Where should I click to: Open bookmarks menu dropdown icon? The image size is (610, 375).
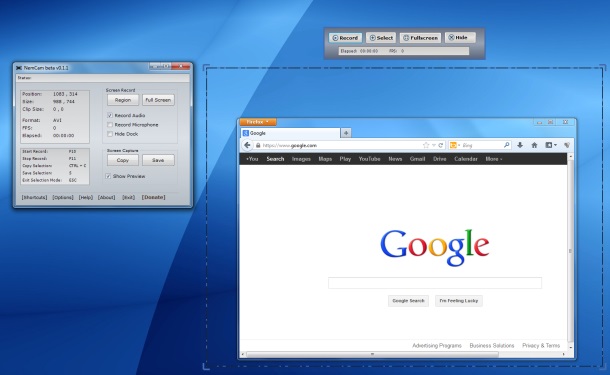(x=551, y=145)
